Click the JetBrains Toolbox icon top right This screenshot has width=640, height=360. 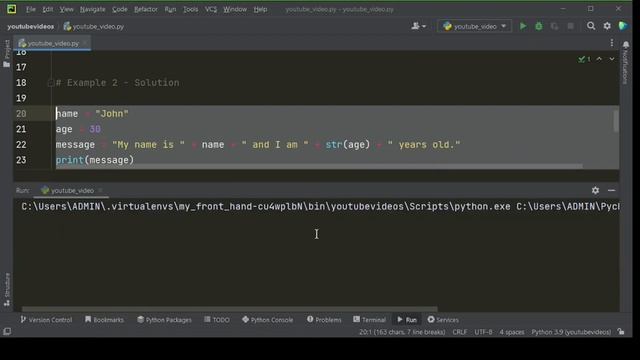[x=622, y=26]
